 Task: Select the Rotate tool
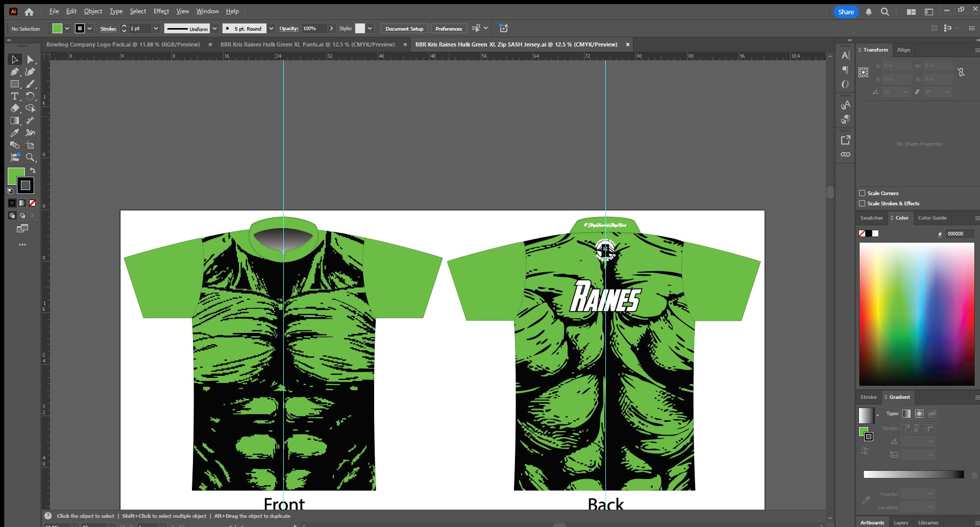(x=30, y=97)
